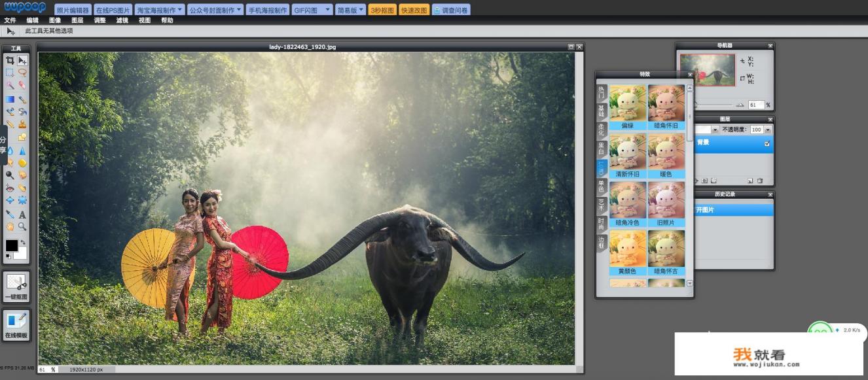The image size is (868, 380).
Task: Swap foreground and background colors
Action: (x=24, y=243)
